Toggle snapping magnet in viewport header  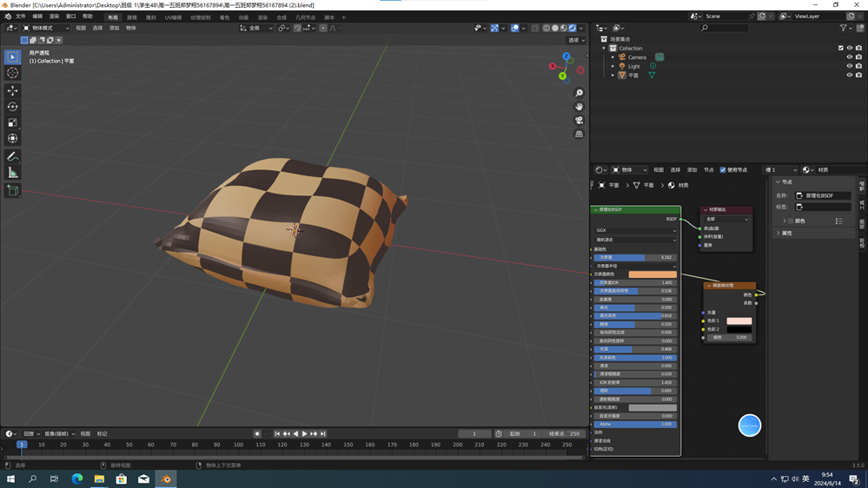coord(297,28)
